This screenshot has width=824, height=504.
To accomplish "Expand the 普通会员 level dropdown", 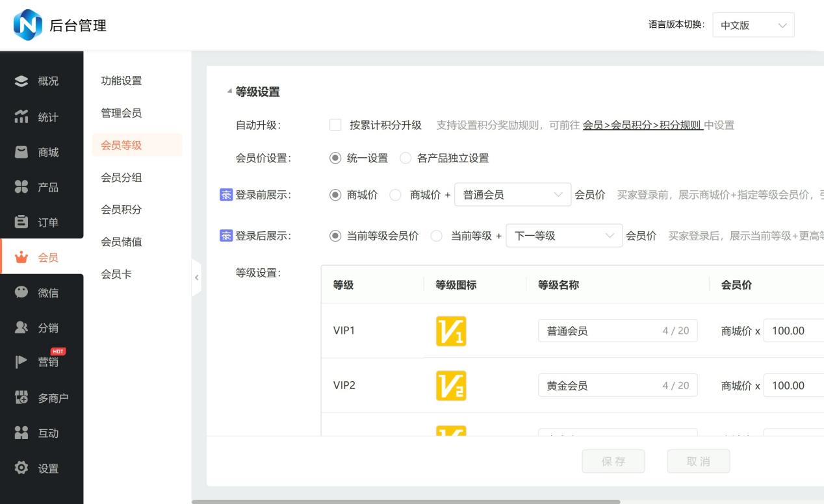I will [512, 195].
